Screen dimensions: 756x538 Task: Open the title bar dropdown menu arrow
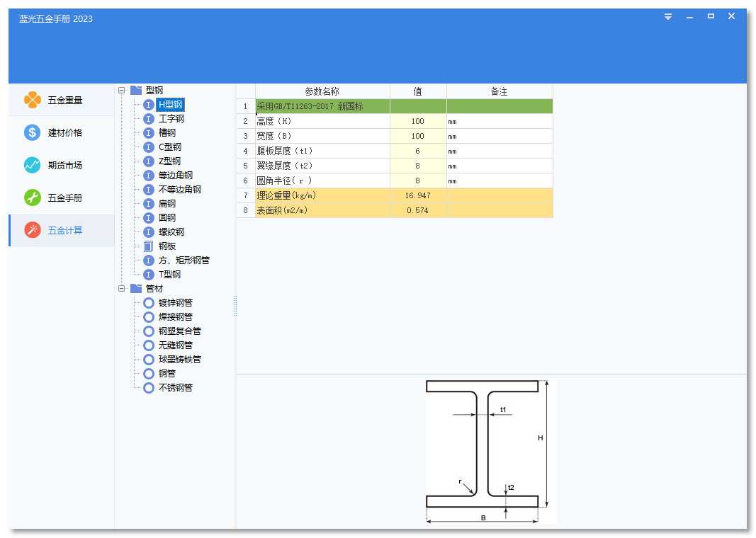(x=668, y=17)
